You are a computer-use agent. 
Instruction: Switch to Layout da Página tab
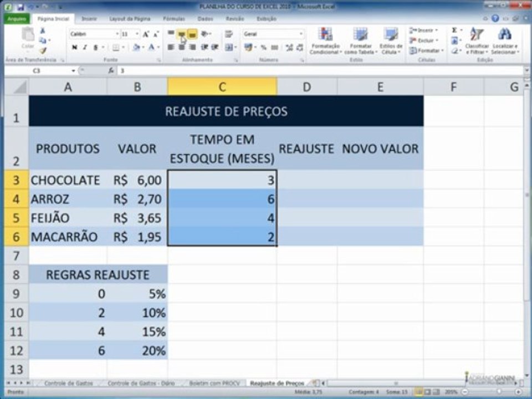[x=130, y=19]
